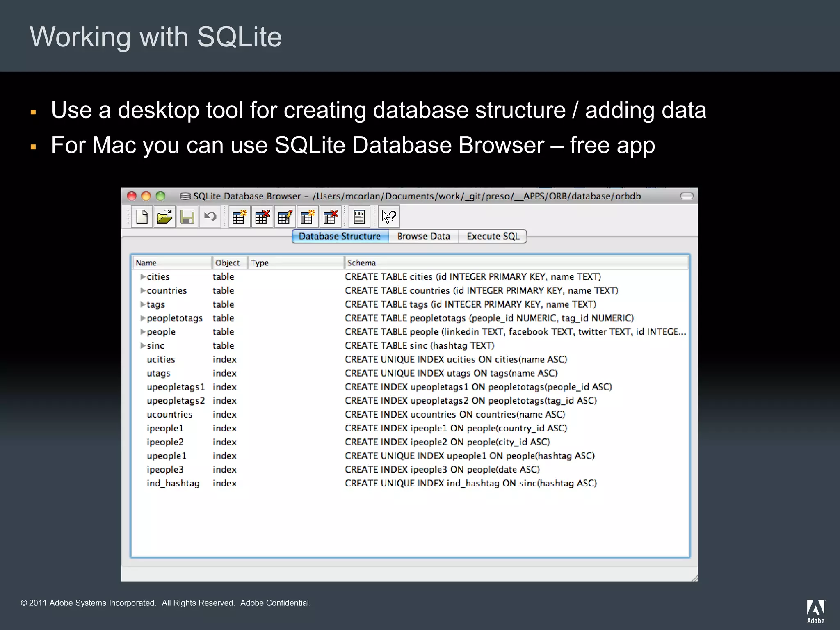Expand the people table row
Viewport: 840px width, 630px height.
click(143, 332)
